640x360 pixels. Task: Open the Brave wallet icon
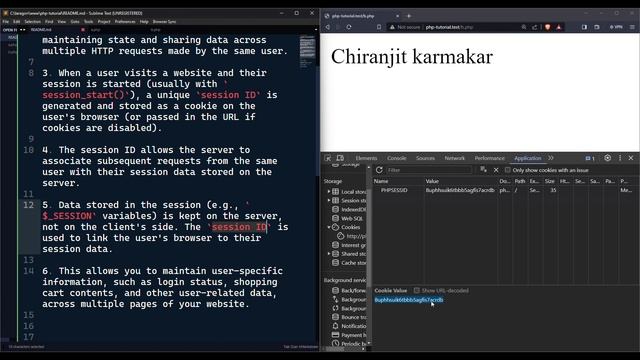[x=597, y=27]
